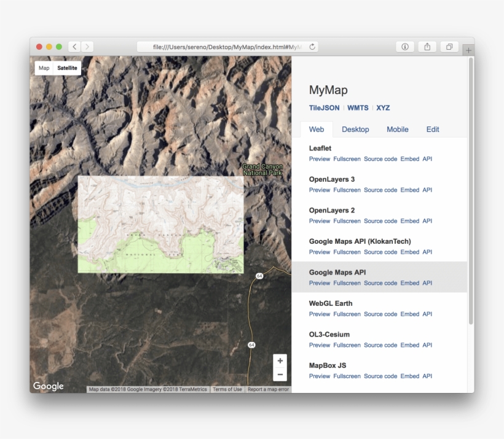Viewport: 504px width, 439px height.
Task: Preview OpenLayers 2 viewer
Action: point(320,221)
